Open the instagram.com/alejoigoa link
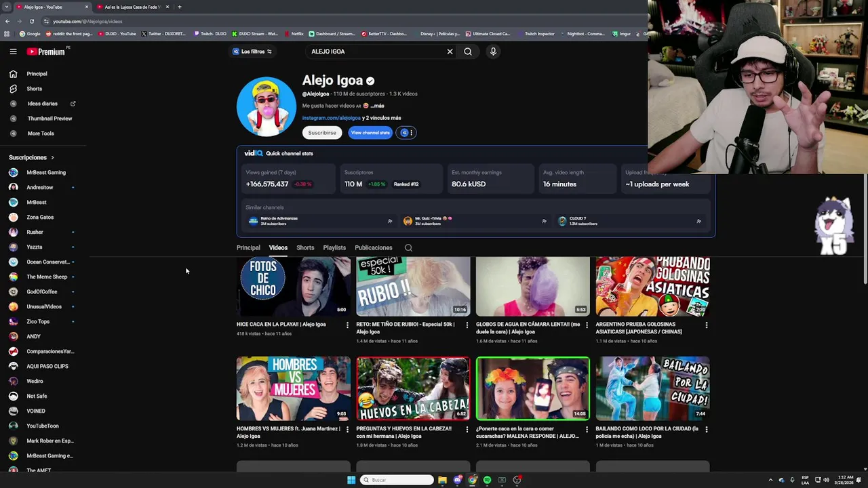868x488 pixels. click(331, 118)
